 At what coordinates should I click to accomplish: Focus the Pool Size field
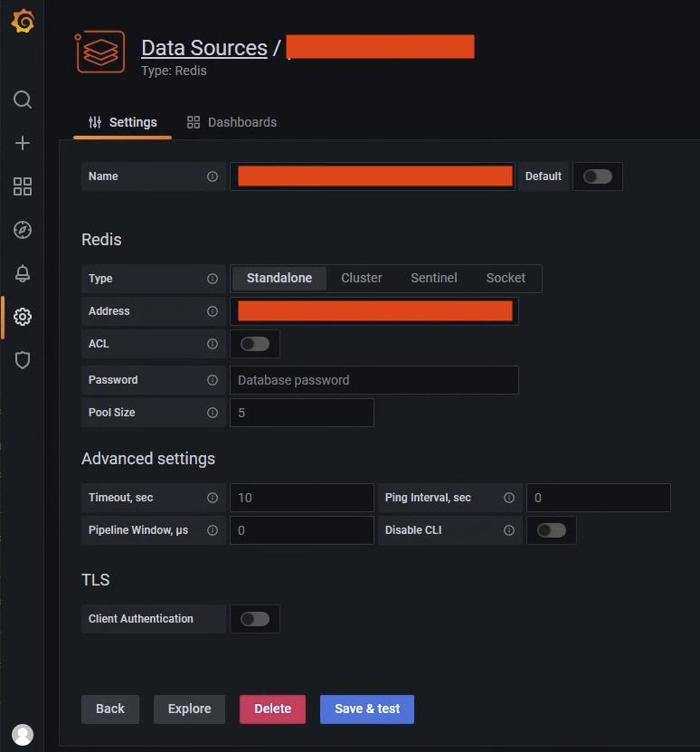[x=302, y=413]
